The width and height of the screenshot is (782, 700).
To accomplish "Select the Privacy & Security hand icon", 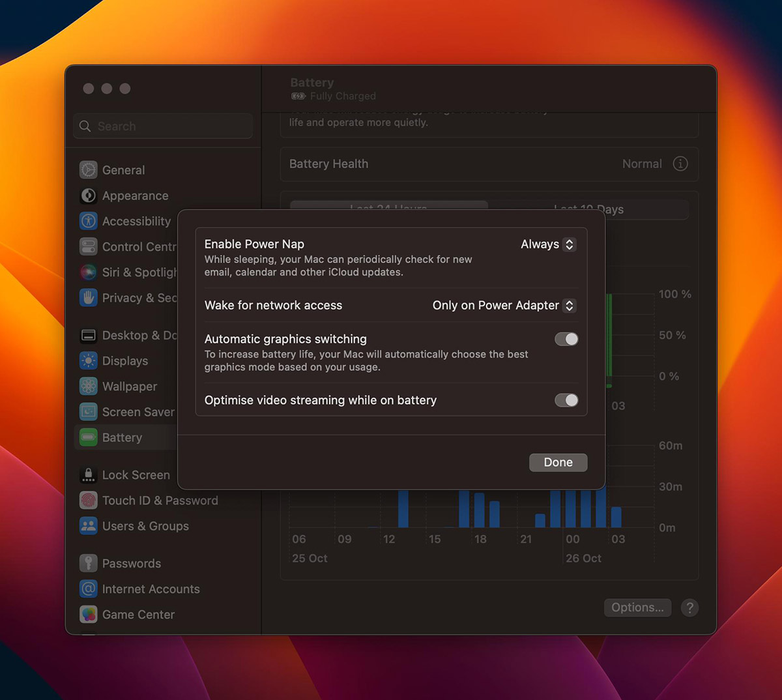I will (x=89, y=298).
